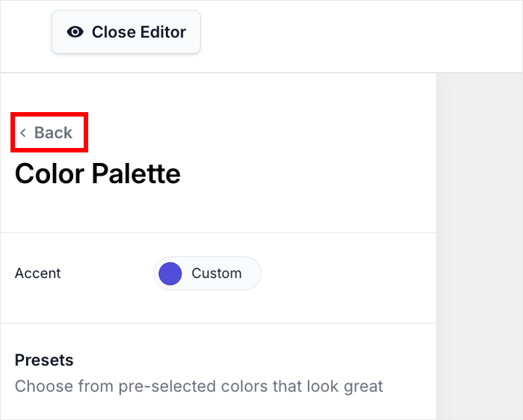Viewport: 523px width, 420px height.
Task: Click the divider line above Presets heading
Action: click(x=217, y=324)
